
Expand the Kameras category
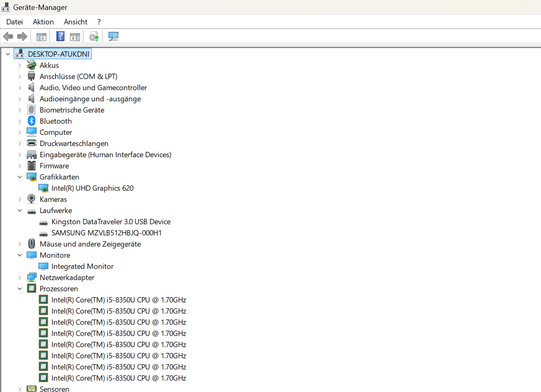[19, 199]
